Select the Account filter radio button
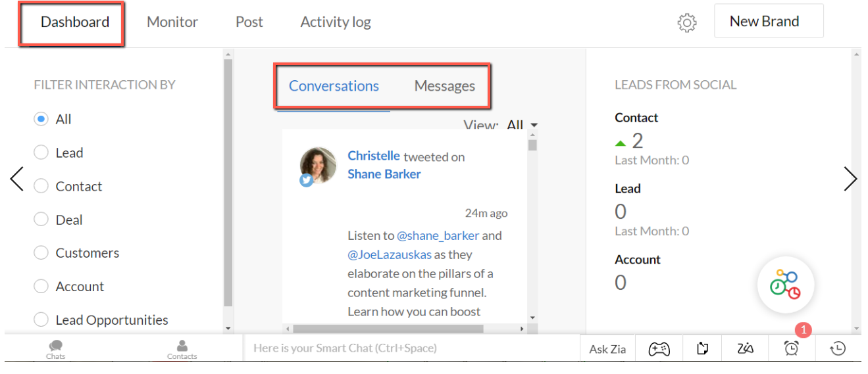Screen dimensions: 868x374 pos(41,287)
